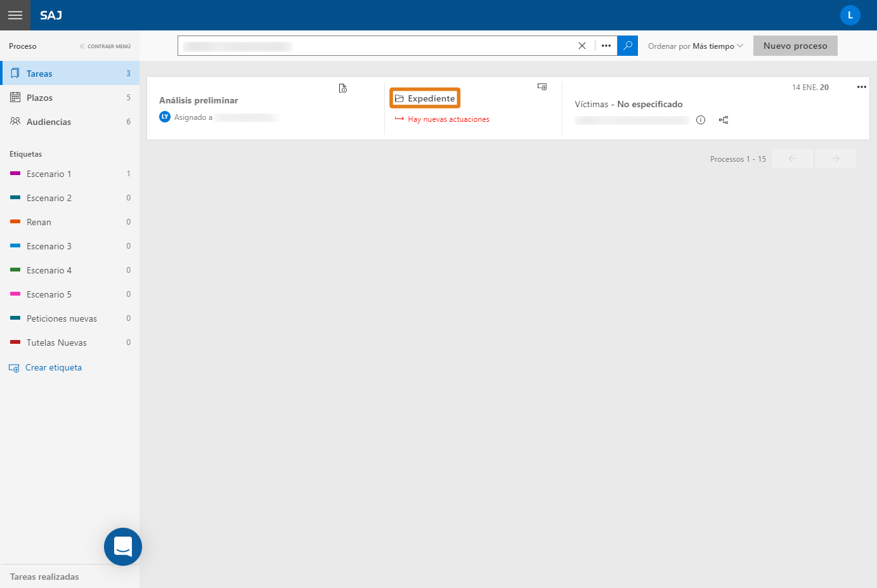Click add label icon on process card

(542, 87)
